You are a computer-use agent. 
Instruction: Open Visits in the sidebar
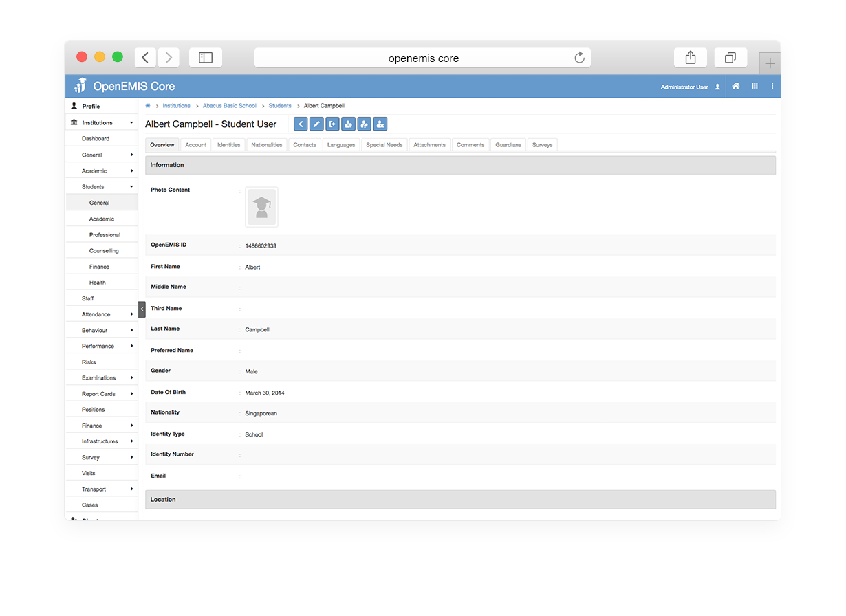coord(89,473)
